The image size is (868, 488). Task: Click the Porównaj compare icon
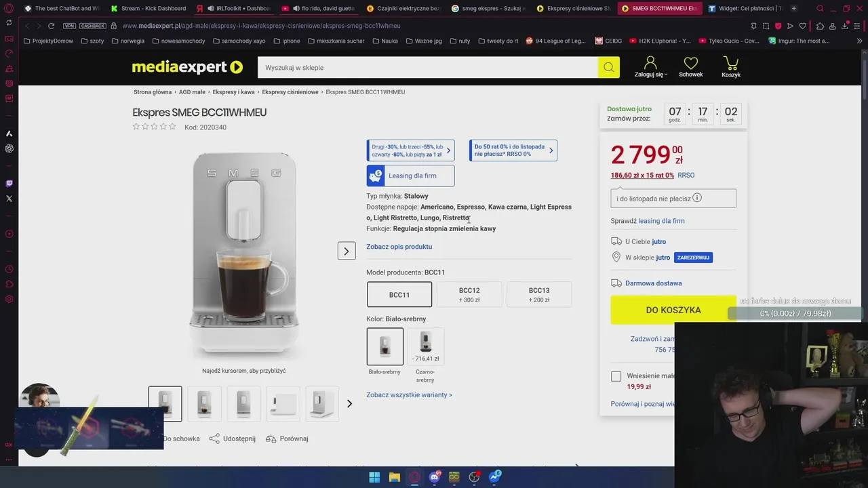point(271,439)
